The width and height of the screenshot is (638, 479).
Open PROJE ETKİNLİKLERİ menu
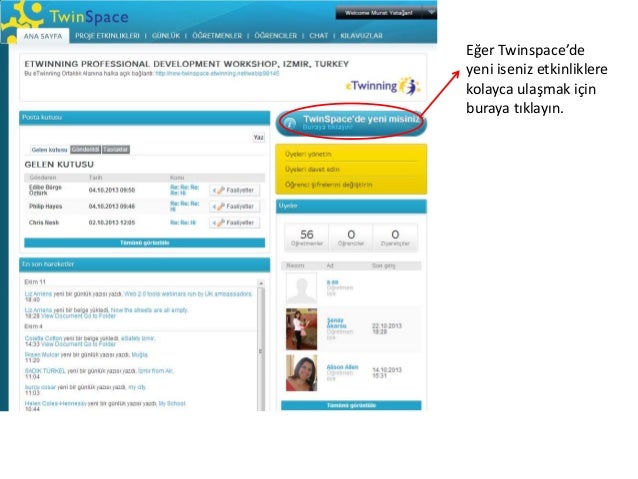pos(107,36)
